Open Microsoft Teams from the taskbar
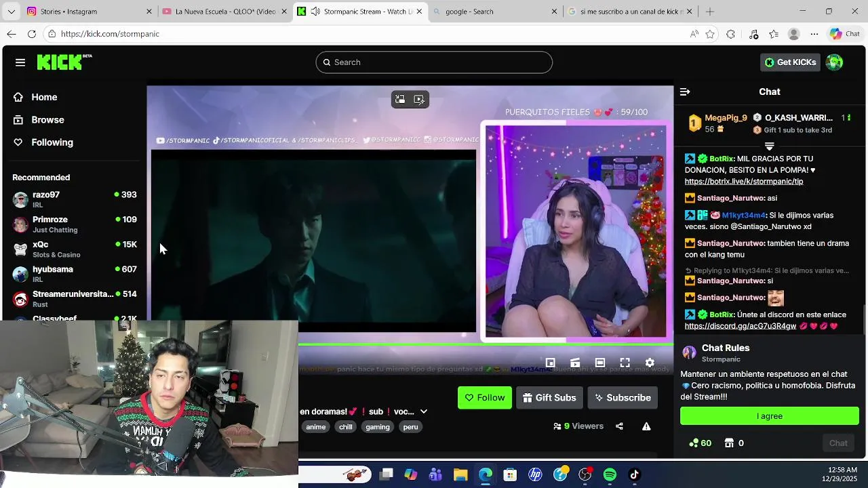This screenshot has height=488, width=868. tap(435, 474)
